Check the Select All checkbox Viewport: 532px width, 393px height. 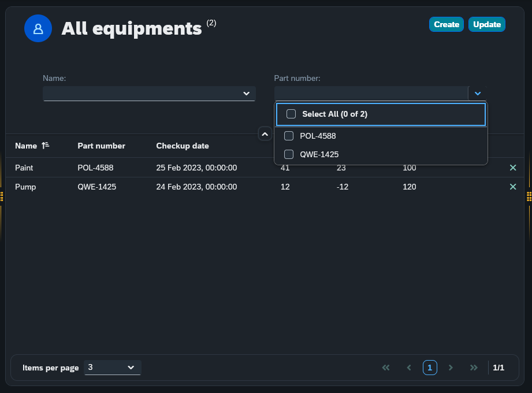pos(291,114)
